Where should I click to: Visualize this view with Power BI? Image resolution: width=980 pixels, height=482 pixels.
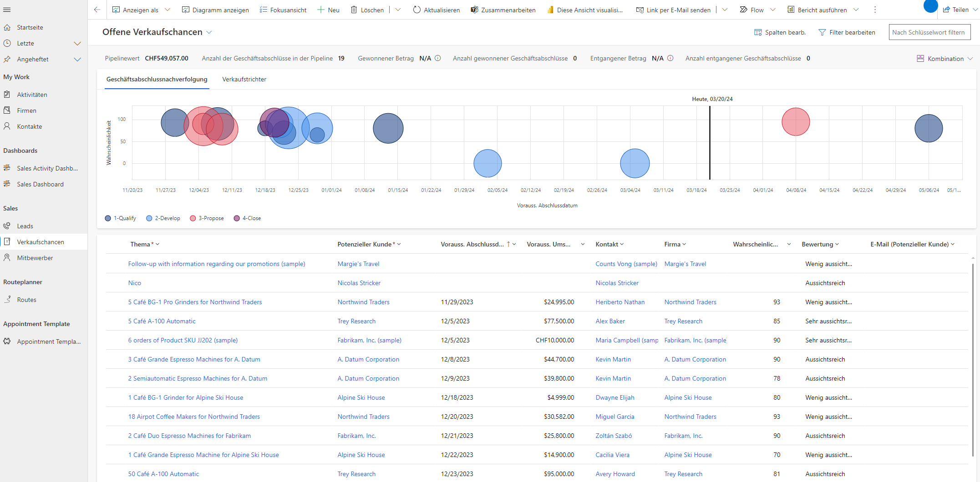point(585,10)
